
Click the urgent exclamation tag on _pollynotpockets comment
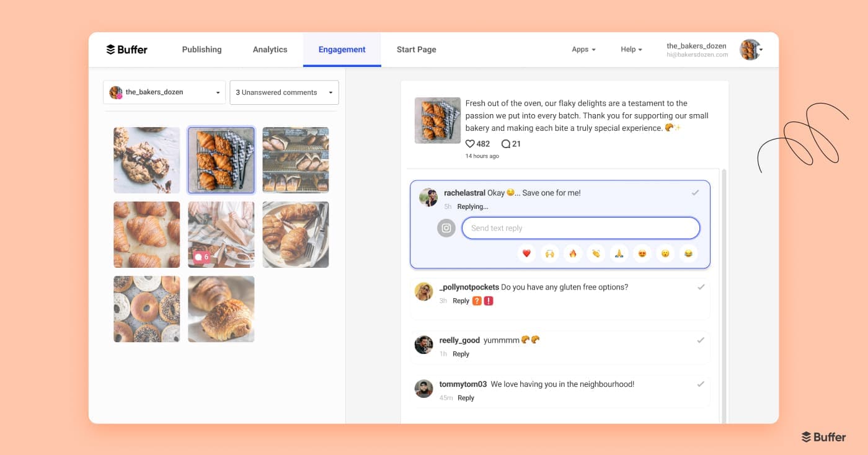(x=488, y=300)
